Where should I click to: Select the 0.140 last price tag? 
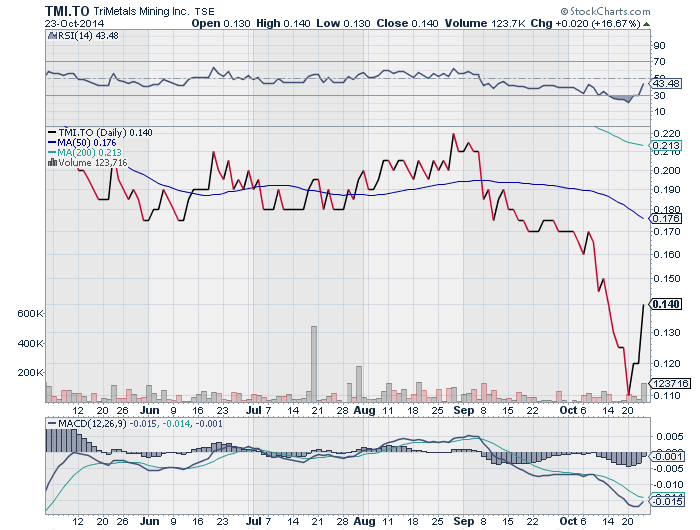click(665, 304)
